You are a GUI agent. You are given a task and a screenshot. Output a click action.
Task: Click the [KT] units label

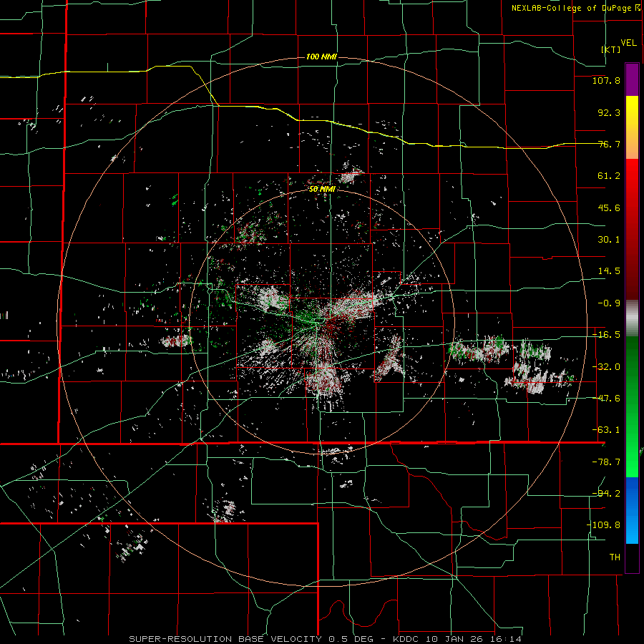611,49
